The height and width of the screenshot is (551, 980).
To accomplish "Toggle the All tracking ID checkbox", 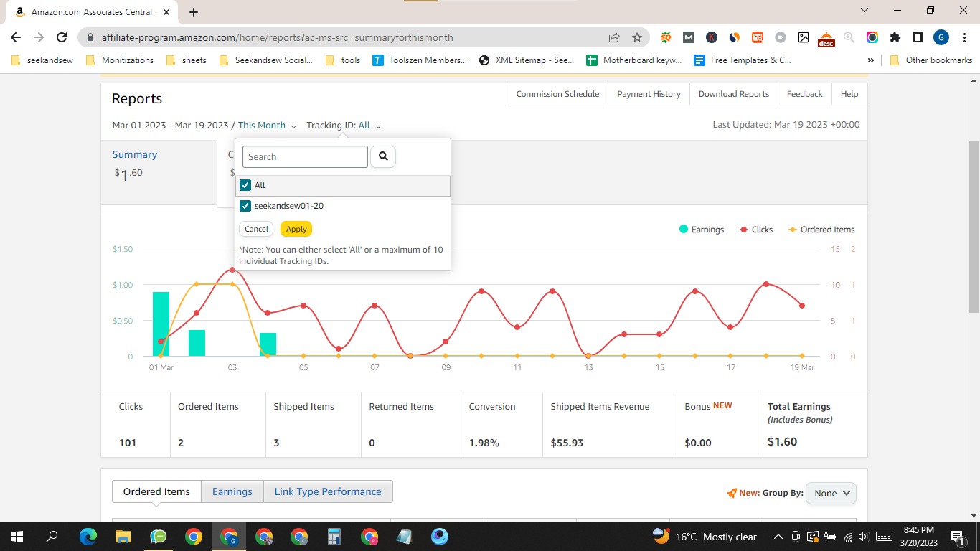I will click(x=245, y=185).
